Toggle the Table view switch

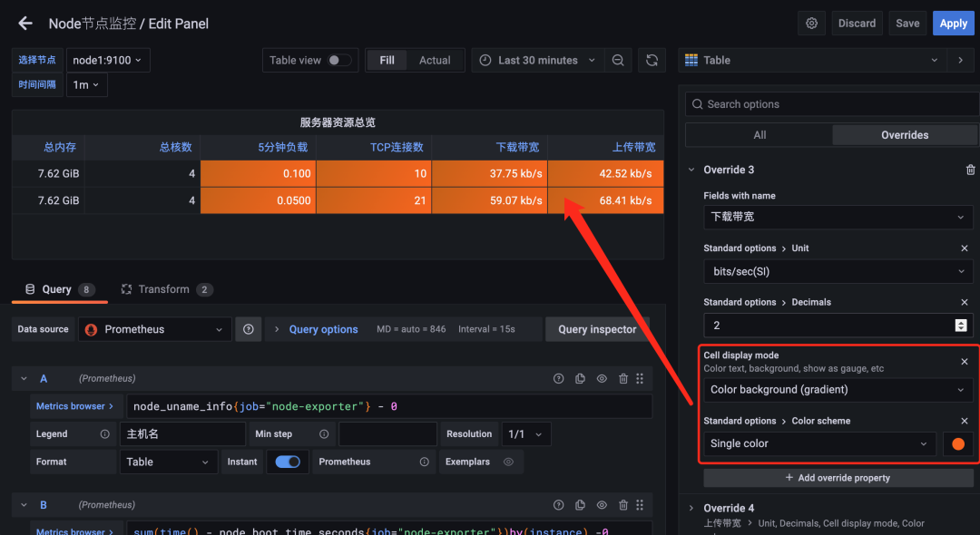(x=340, y=60)
